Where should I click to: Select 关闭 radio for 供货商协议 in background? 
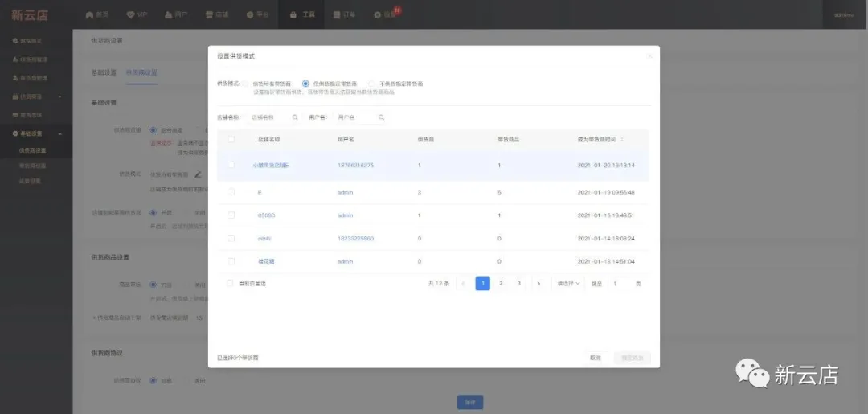click(186, 380)
